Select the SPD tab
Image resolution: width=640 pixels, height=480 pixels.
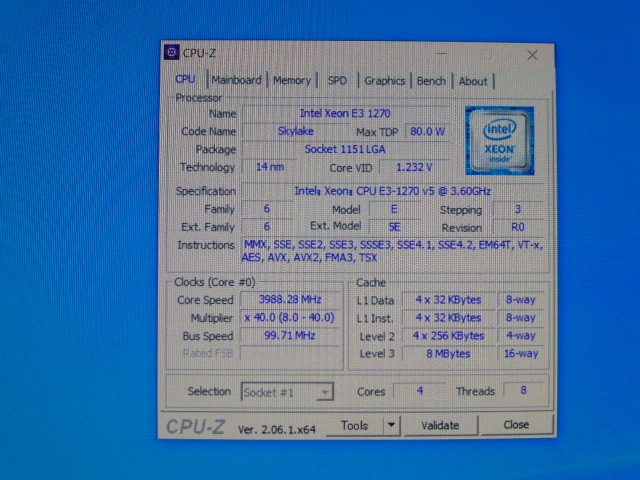(x=337, y=80)
